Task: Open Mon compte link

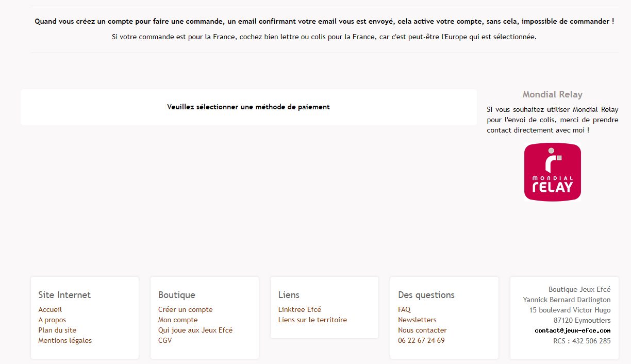Action: tap(178, 320)
